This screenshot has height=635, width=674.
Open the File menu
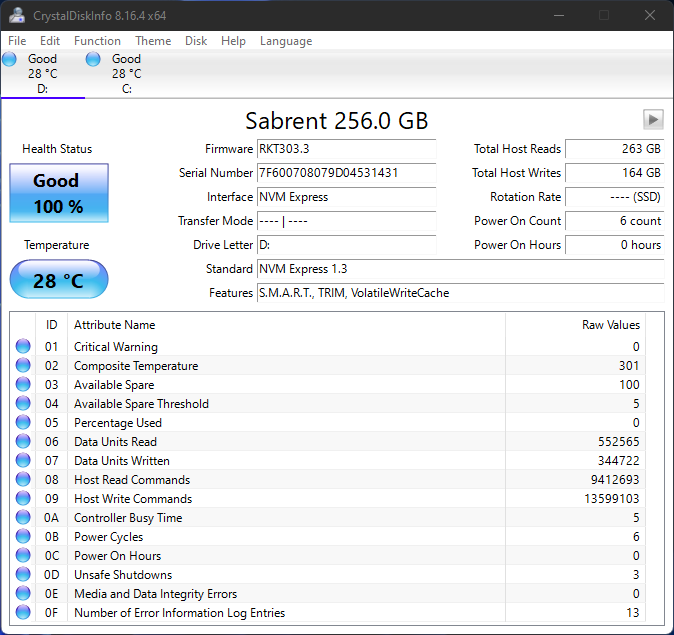(x=17, y=41)
